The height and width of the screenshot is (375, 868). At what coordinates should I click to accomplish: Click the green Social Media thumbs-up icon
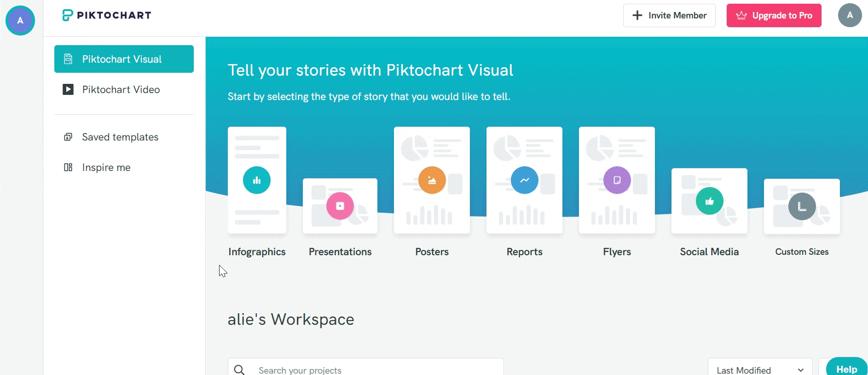click(x=709, y=201)
